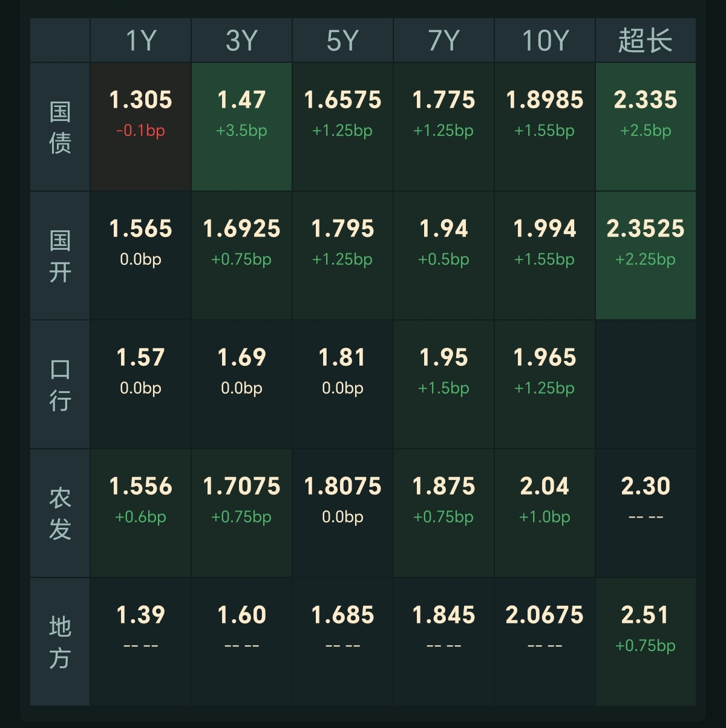The width and height of the screenshot is (726, 728).
Task: Select the 10Y column header
Action: click(544, 41)
